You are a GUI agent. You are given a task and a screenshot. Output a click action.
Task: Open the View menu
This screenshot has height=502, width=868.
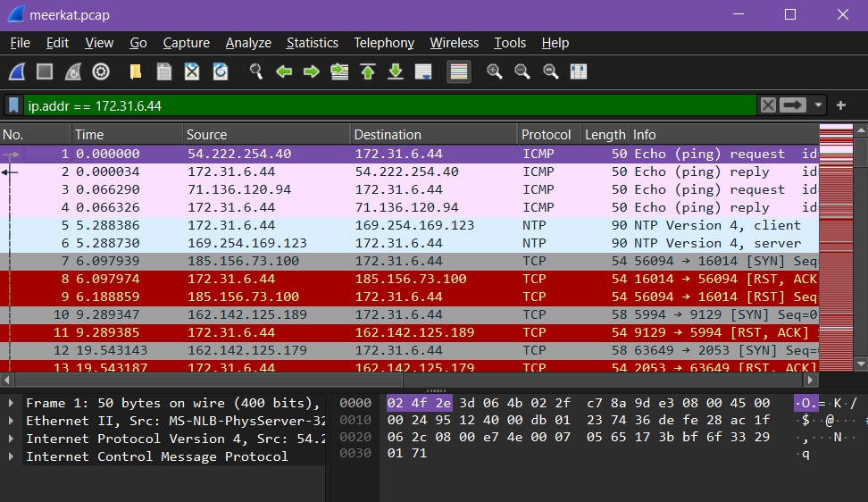pyautogui.click(x=99, y=43)
